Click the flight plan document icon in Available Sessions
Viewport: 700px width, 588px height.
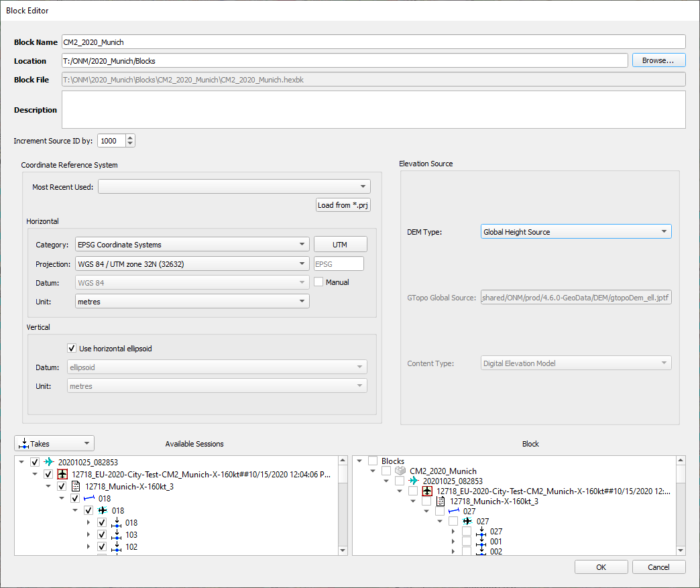point(76,486)
